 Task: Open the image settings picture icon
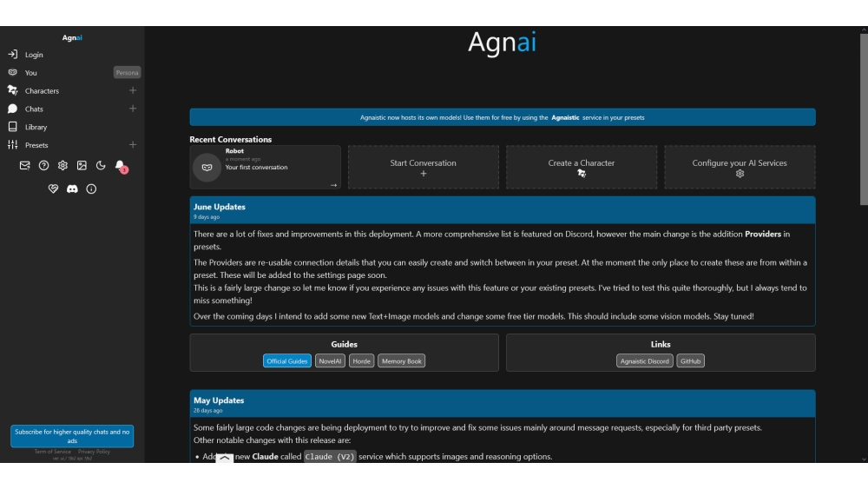pos(82,166)
